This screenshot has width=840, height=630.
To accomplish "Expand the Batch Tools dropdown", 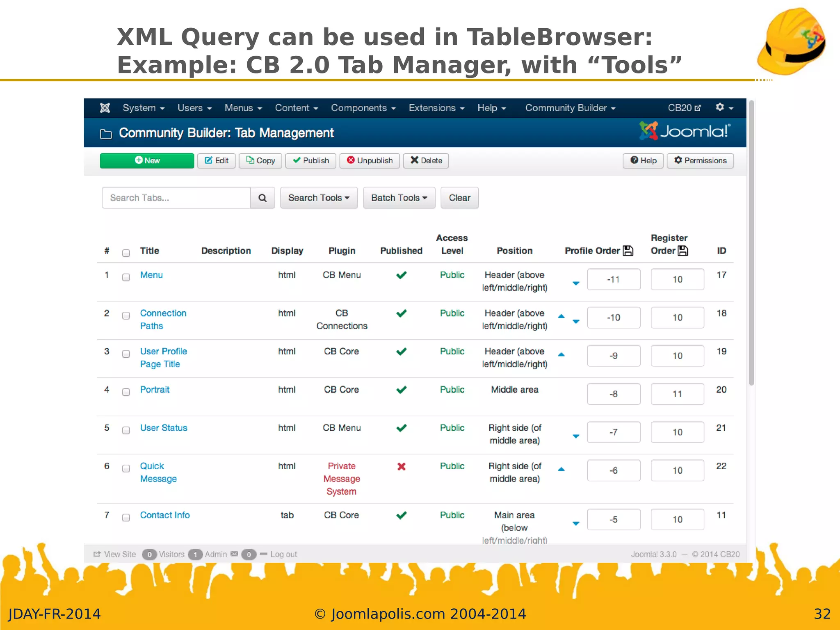I will [x=399, y=198].
